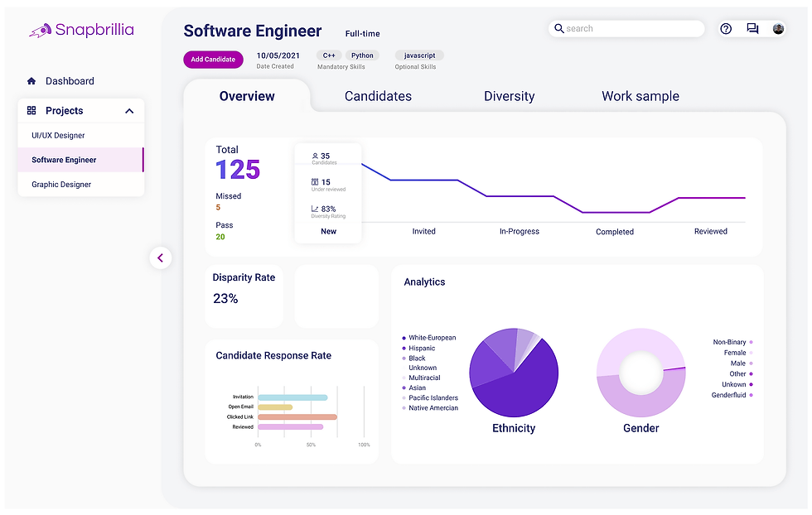Click the Other gender legend dot

pos(751,373)
